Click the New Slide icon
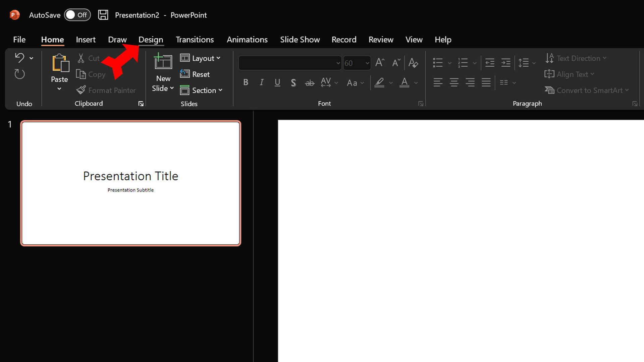 click(163, 62)
